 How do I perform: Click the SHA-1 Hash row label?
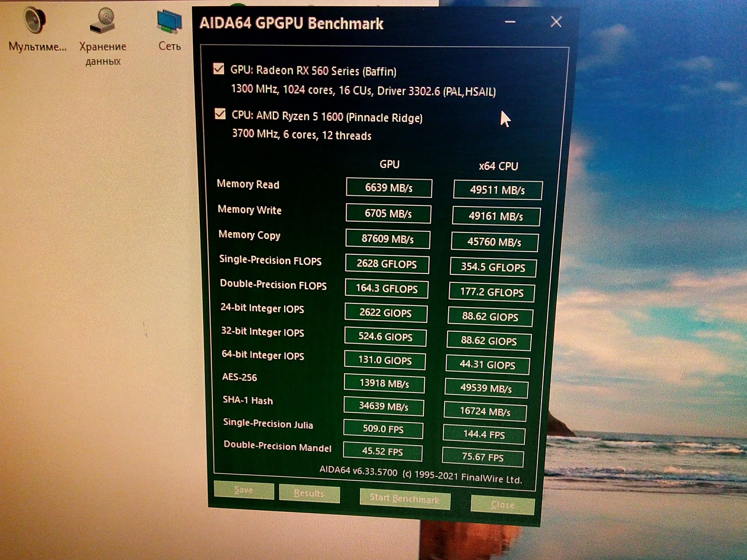[248, 400]
